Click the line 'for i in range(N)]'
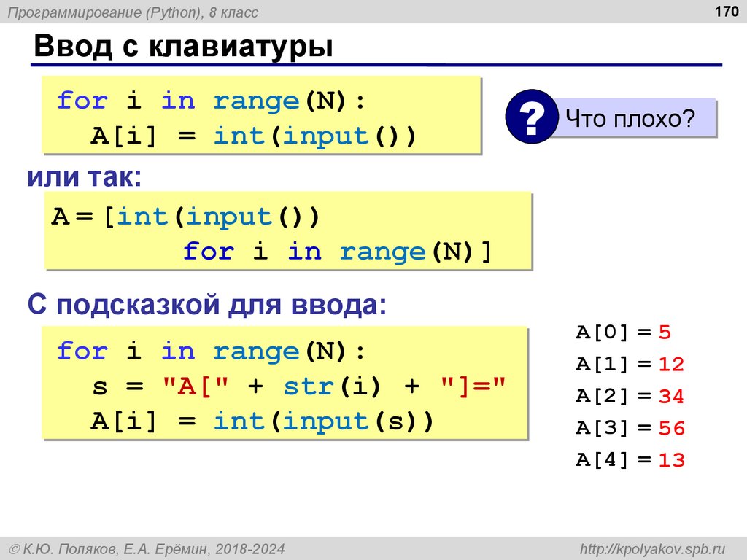The height and width of the screenshot is (560, 747). (337, 252)
